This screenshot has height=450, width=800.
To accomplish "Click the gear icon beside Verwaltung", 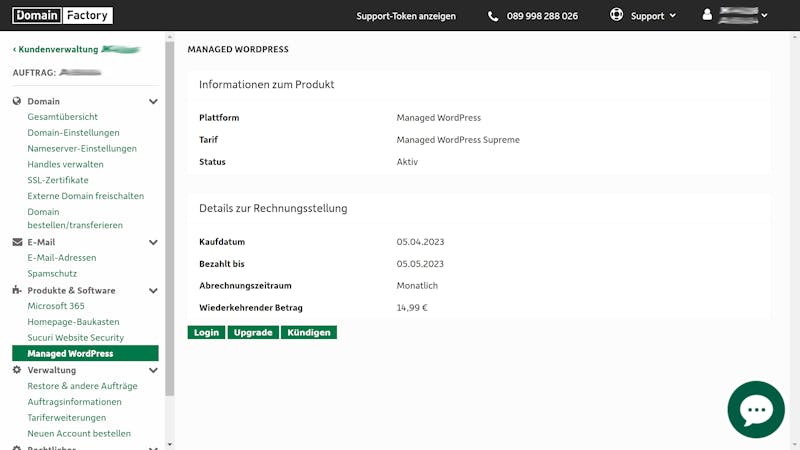I will pyautogui.click(x=17, y=369).
